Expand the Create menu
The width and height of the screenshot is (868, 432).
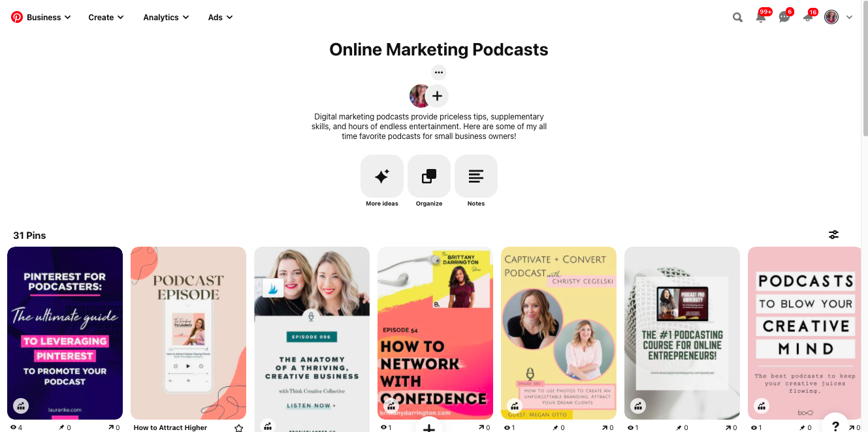point(106,18)
